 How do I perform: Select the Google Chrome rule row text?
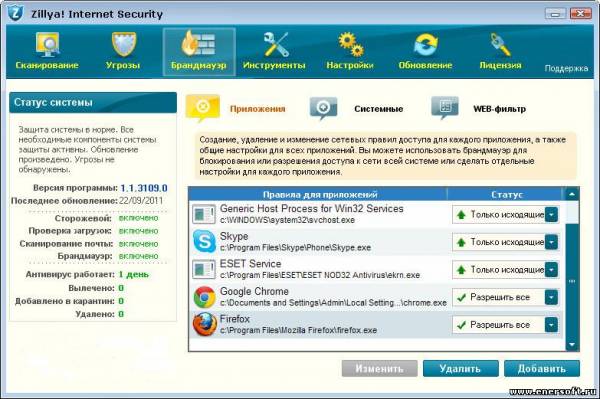(333, 297)
